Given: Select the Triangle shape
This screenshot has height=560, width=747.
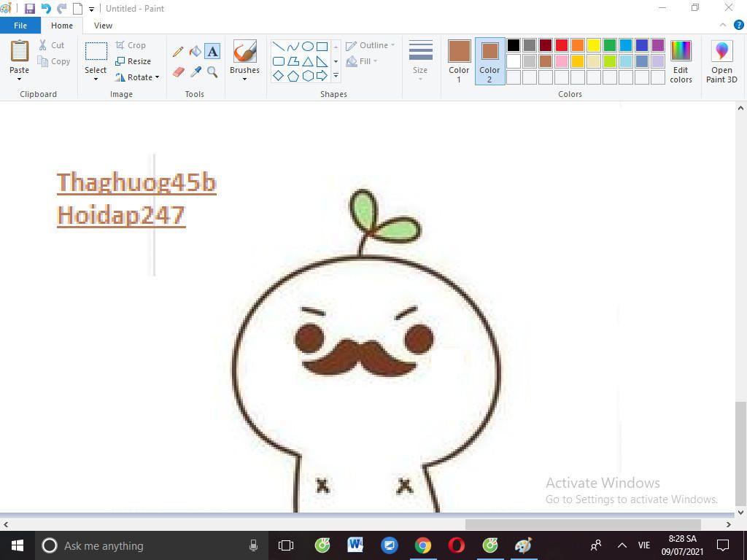Looking at the screenshot, I should coord(308,61).
